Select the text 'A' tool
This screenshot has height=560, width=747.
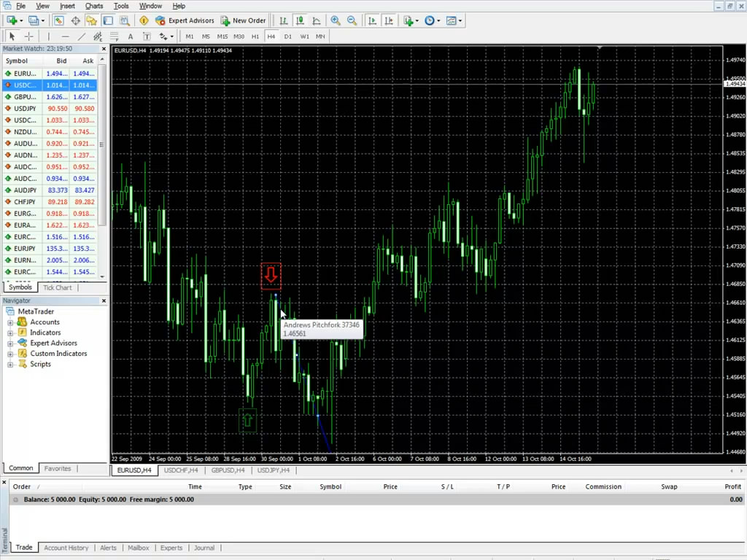(131, 36)
